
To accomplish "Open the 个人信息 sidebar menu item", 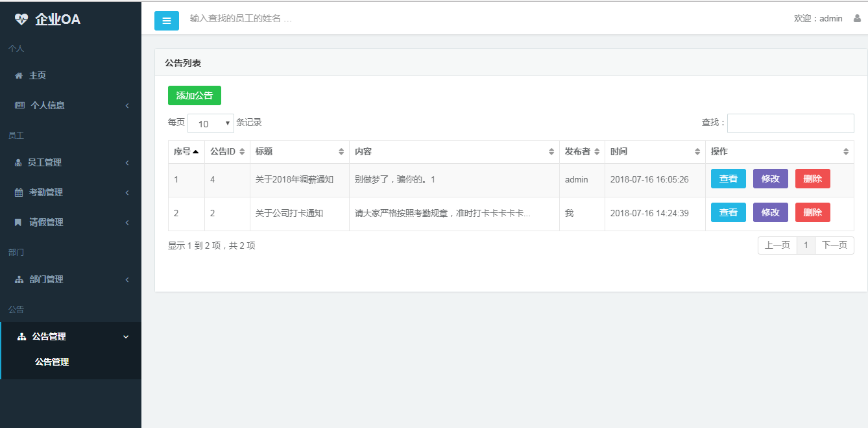I will pos(71,105).
